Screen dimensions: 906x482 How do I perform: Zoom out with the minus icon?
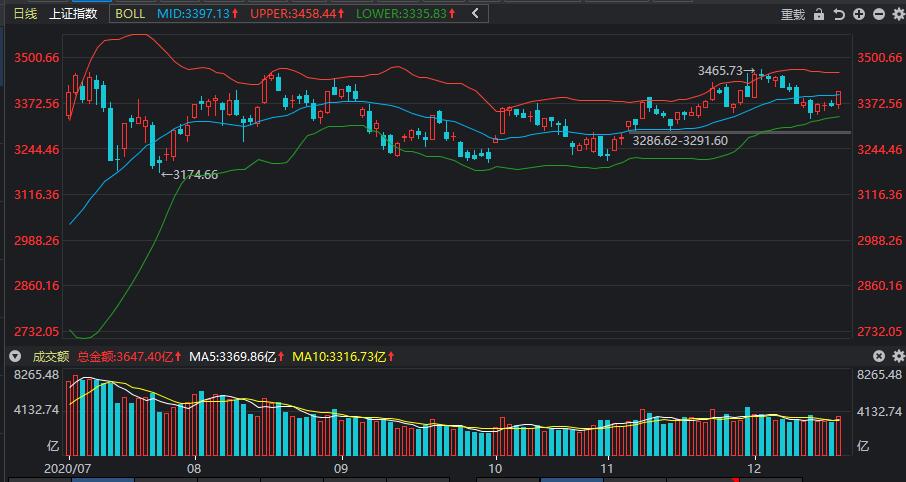click(879, 14)
